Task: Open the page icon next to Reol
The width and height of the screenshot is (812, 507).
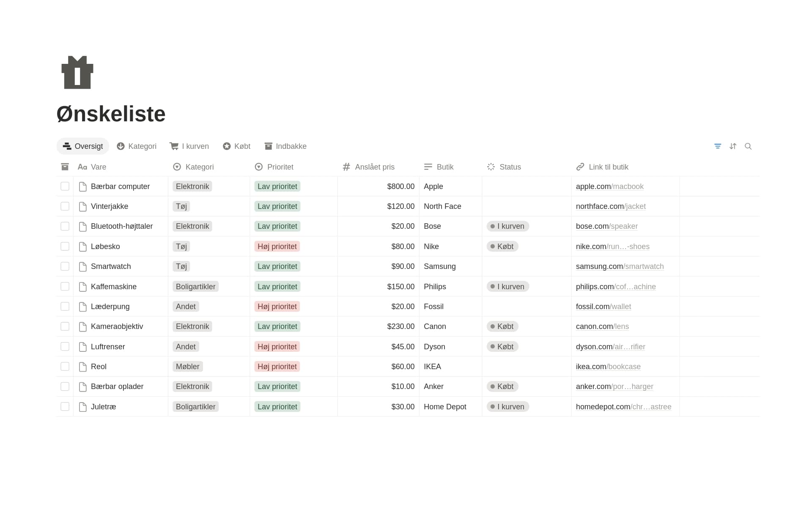Action: [83, 367]
